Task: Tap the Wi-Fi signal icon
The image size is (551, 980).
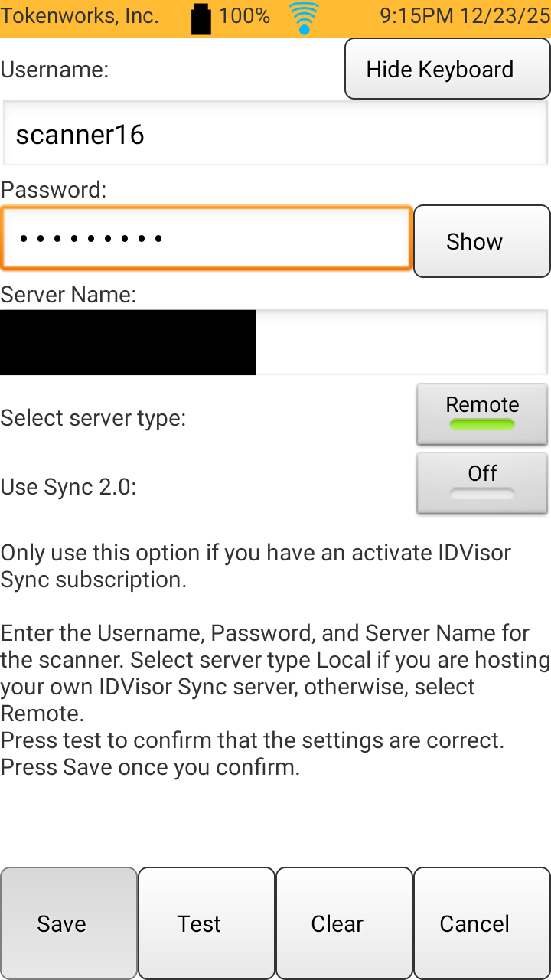Action: pos(304,18)
